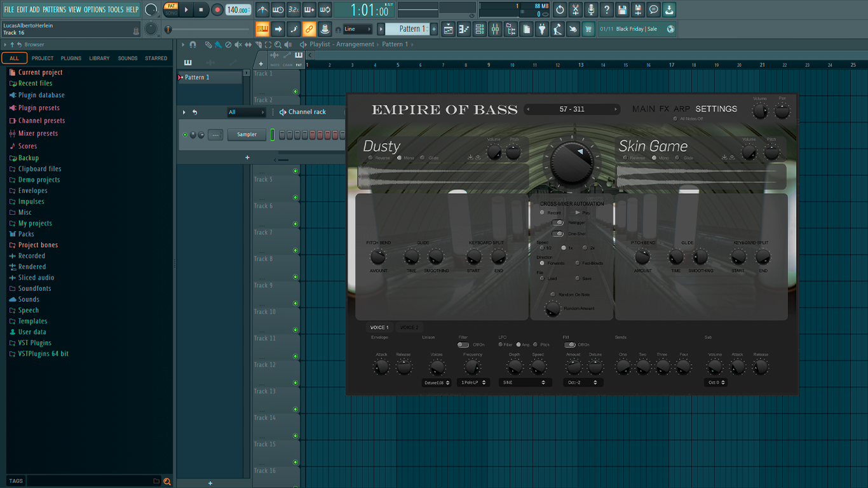Click the load sample icon under Skin Game
This screenshot has height=488, width=868.
click(724, 158)
